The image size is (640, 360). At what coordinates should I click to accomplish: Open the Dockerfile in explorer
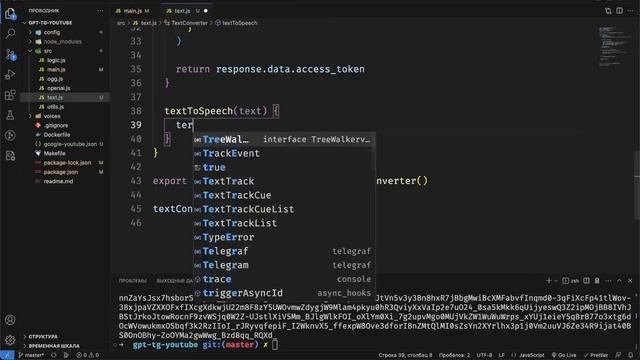tap(57, 135)
